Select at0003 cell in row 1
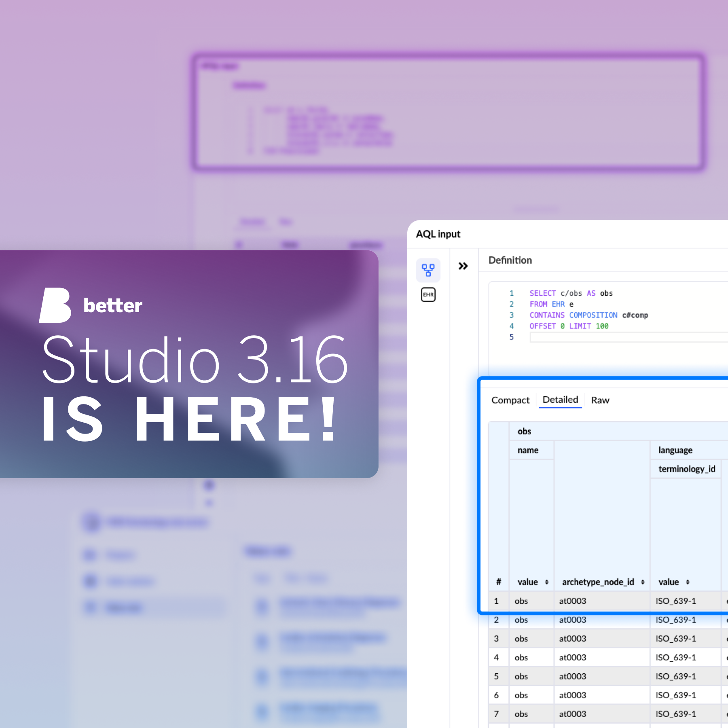 602,601
